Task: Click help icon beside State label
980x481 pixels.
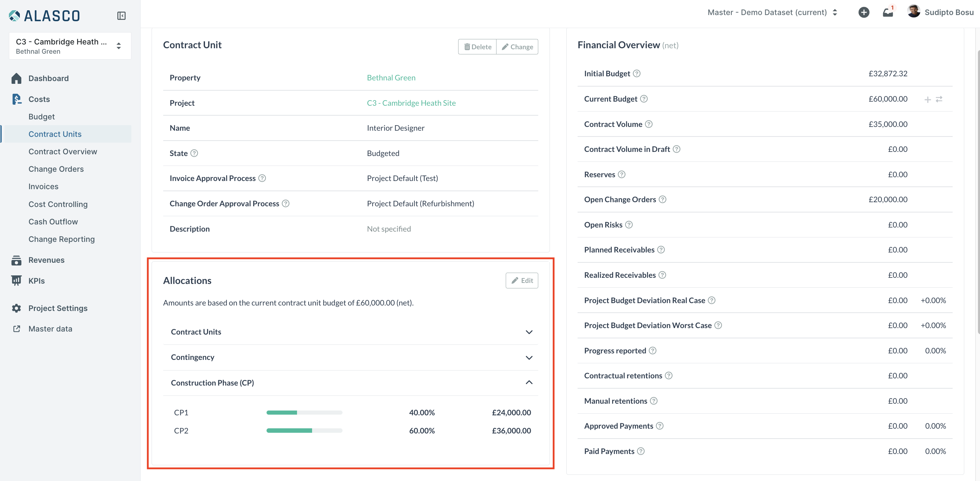Action: (194, 153)
